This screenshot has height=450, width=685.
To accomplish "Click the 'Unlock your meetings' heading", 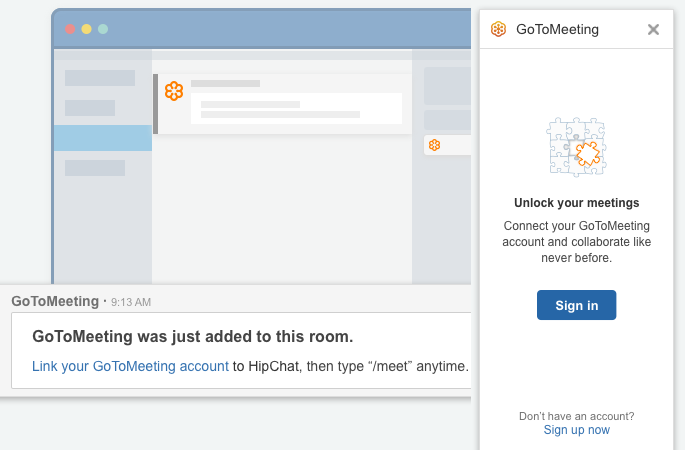I will point(576,203).
